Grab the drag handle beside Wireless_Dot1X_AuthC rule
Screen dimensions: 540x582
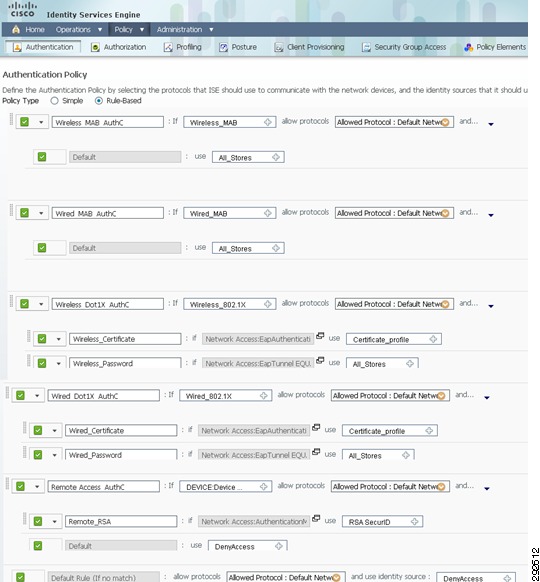coord(11,302)
